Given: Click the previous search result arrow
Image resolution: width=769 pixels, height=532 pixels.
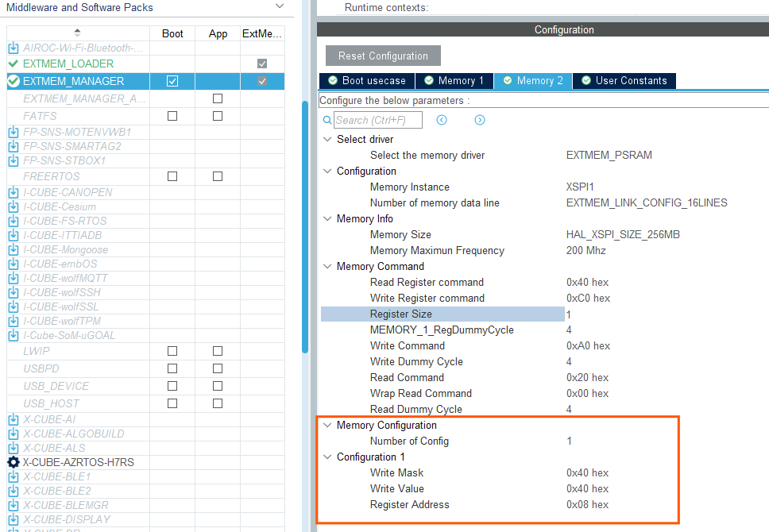Looking at the screenshot, I should (x=442, y=119).
